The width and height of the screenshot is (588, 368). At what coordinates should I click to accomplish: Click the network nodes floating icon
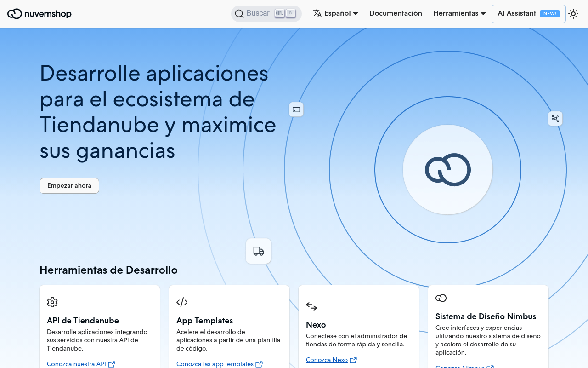(555, 119)
